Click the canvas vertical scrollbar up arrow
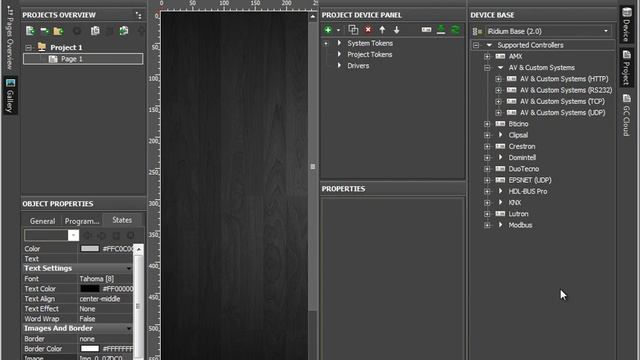The width and height of the screenshot is (640, 360). pyautogui.click(x=313, y=16)
